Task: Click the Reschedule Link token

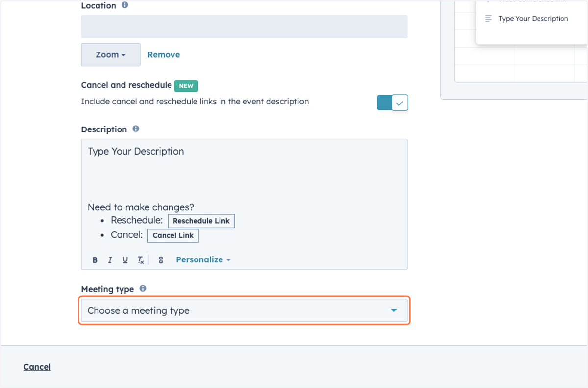Action: tap(201, 221)
